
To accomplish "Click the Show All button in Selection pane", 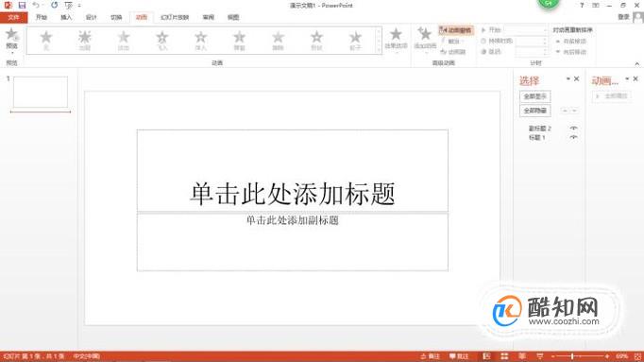I will [x=535, y=96].
